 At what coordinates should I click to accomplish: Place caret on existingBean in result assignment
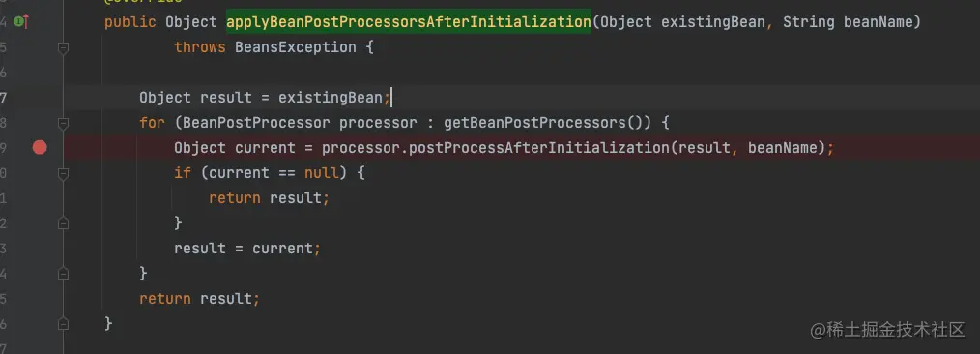pyautogui.click(x=330, y=98)
